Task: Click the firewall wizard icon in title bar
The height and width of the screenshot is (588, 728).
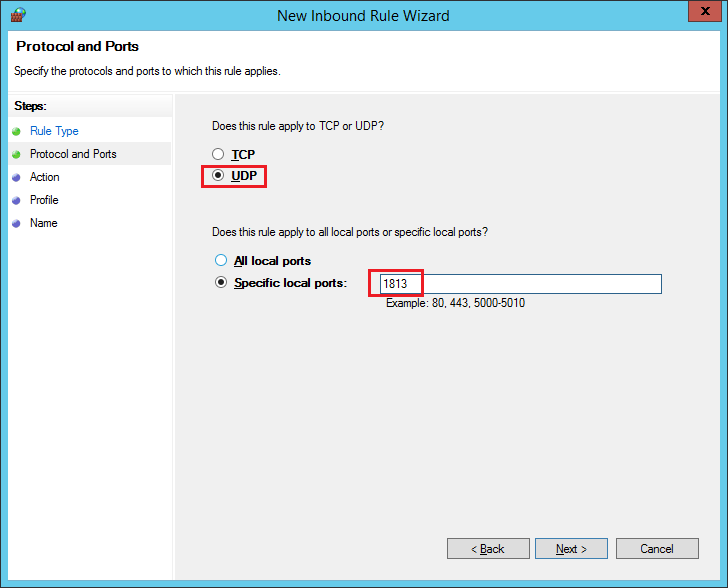Action: click(17, 15)
